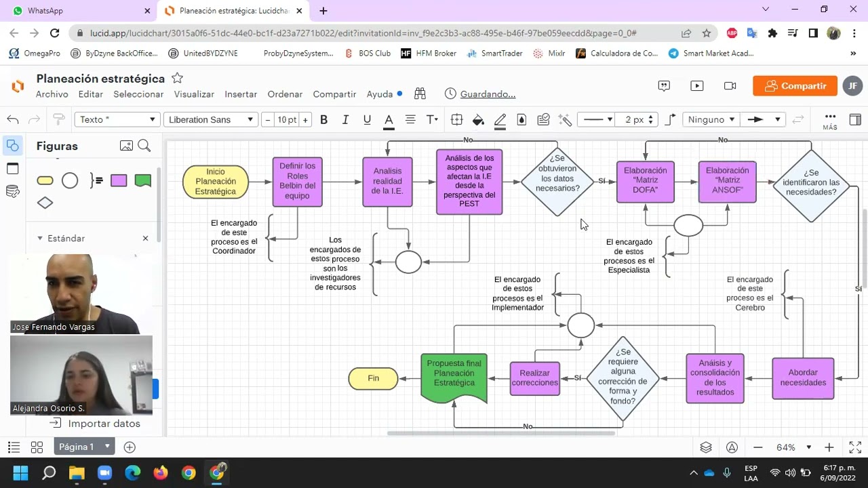
Task: Click Importar datos
Action: point(96,424)
